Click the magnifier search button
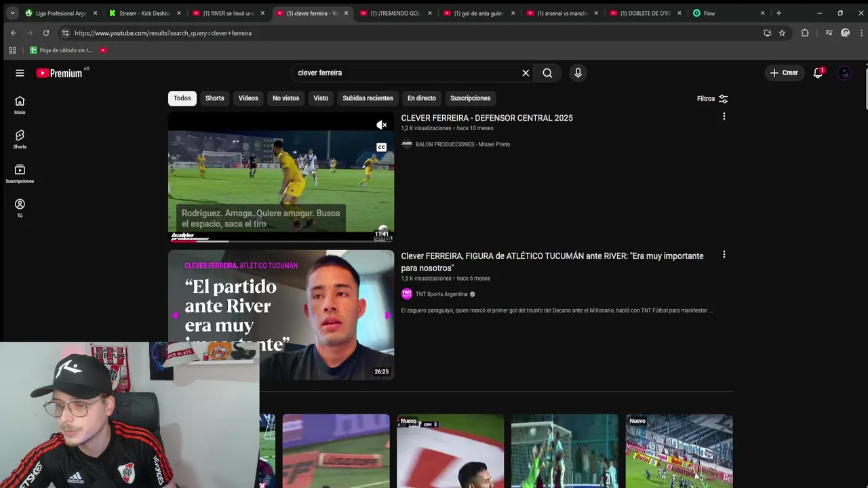 [547, 73]
